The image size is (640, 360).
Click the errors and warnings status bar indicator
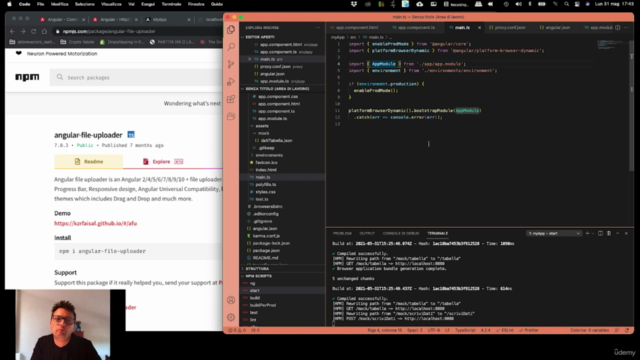(237, 330)
